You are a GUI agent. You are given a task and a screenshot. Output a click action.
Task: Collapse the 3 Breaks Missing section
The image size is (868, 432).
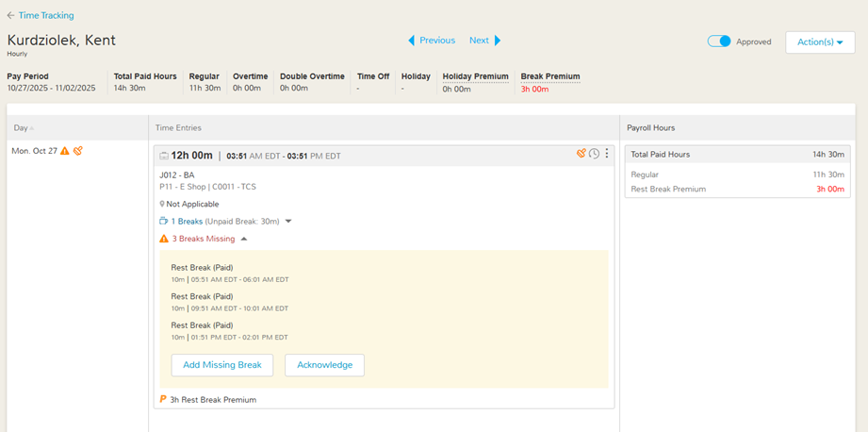244,240
